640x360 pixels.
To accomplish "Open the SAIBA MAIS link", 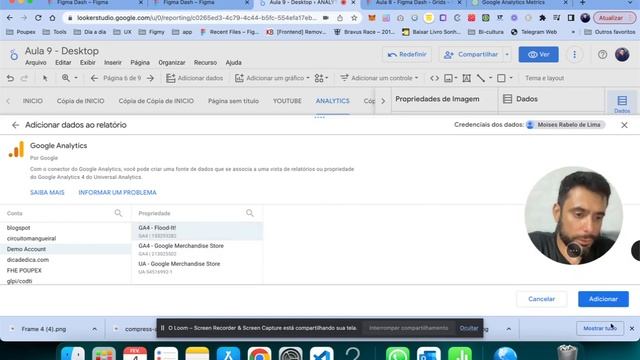I will click(x=47, y=192).
